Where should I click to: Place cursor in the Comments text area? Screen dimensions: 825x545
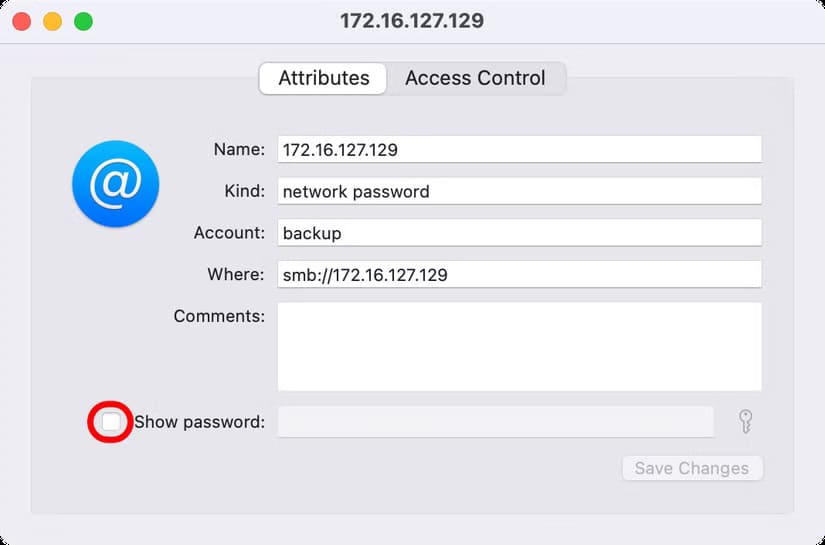point(519,346)
